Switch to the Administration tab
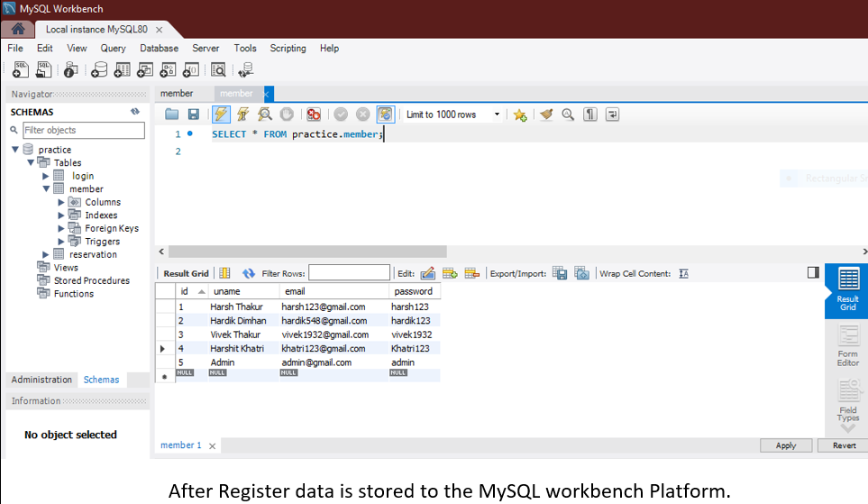Viewport: 868px width, 504px height. tap(41, 380)
